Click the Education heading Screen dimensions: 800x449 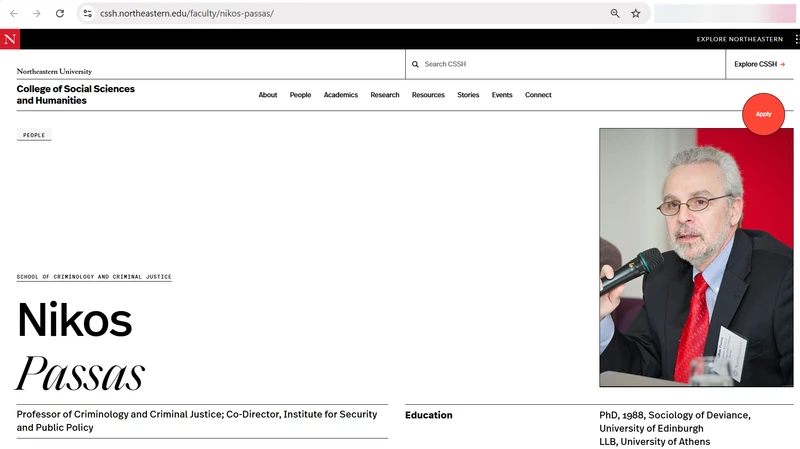coord(429,415)
